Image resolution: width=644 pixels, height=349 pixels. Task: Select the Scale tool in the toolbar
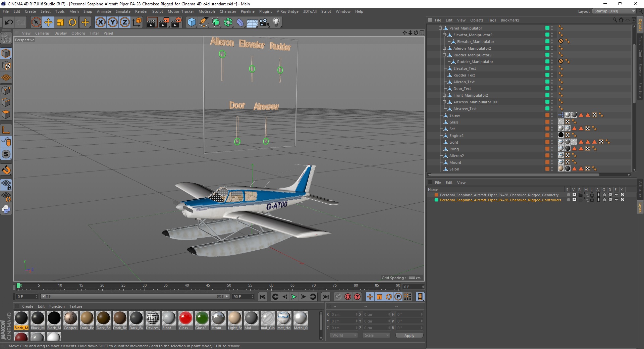[60, 22]
